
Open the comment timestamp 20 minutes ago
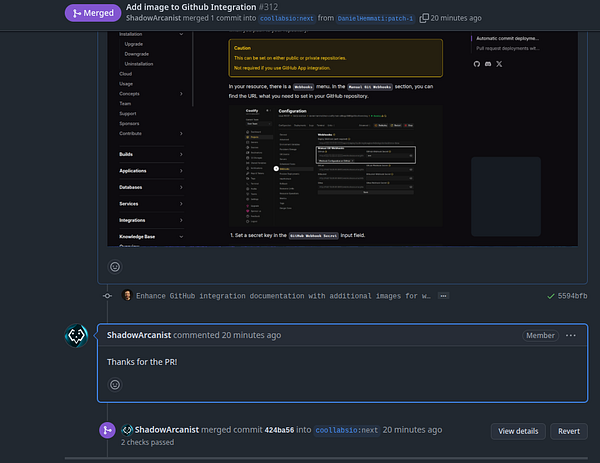pos(251,335)
